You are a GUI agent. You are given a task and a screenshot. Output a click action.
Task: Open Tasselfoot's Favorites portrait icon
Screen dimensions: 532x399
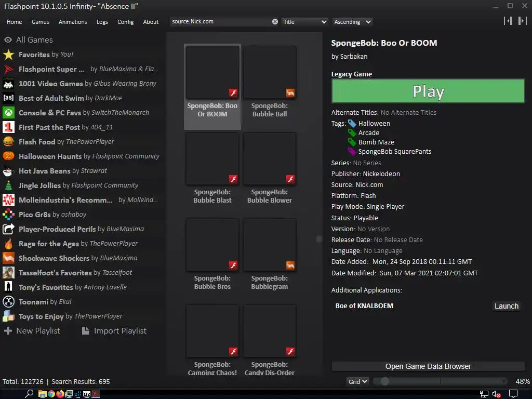[8, 273]
